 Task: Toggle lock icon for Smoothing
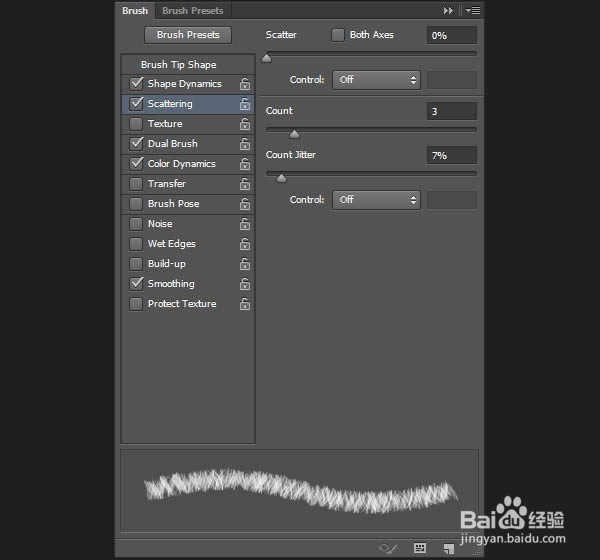click(245, 284)
